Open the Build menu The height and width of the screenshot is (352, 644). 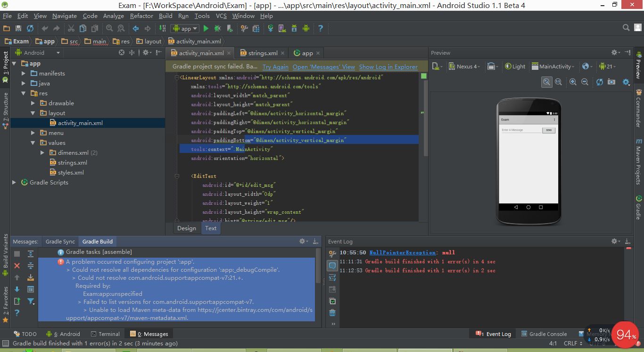(165, 16)
